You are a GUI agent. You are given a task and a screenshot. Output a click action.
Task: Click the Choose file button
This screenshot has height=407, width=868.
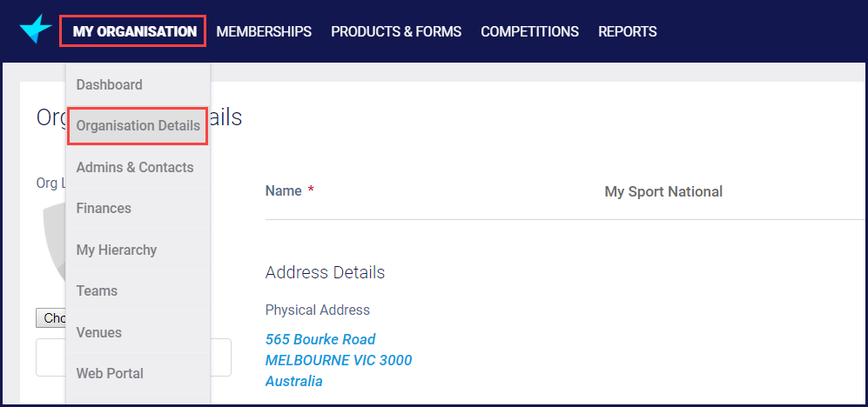(50, 317)
